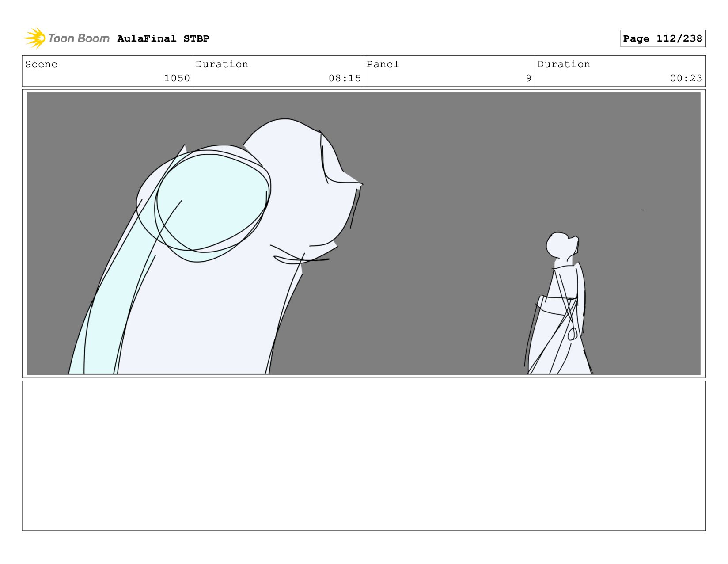Click the Scene label
The width and height of the screenshot is (728, 564).
tap(41, 64)
